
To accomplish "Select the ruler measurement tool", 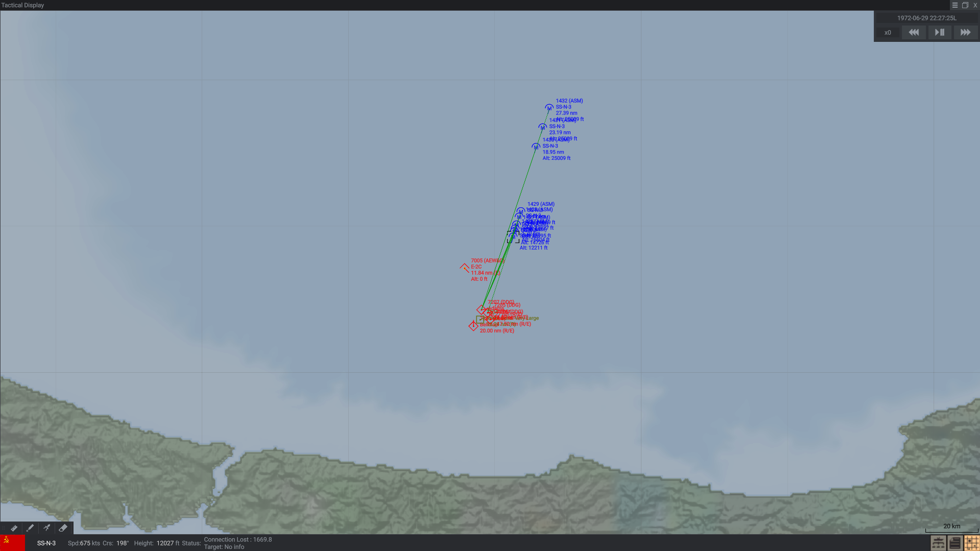I will pyautogui.click(x=14, y=528).
